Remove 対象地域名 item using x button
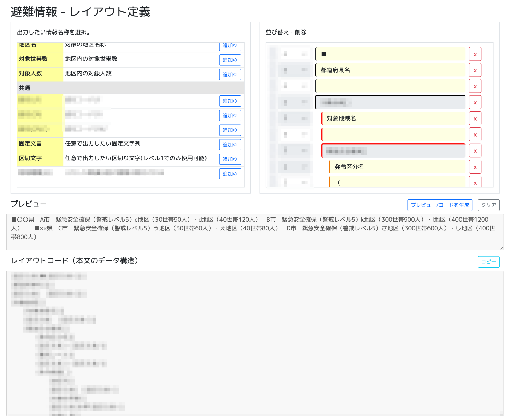 475,119
